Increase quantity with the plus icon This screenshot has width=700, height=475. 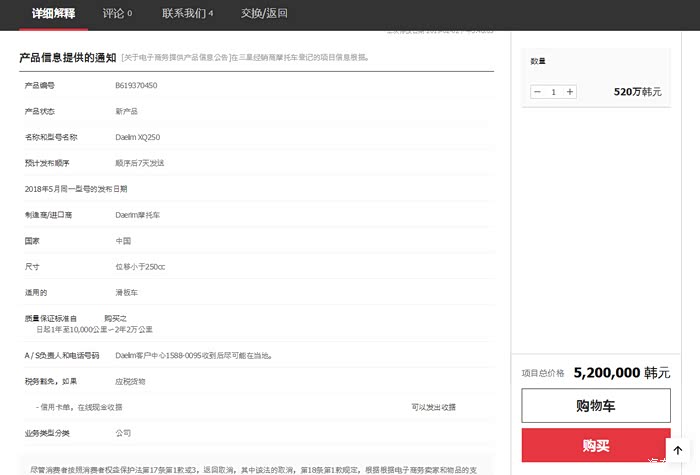[x=570, y=92]
